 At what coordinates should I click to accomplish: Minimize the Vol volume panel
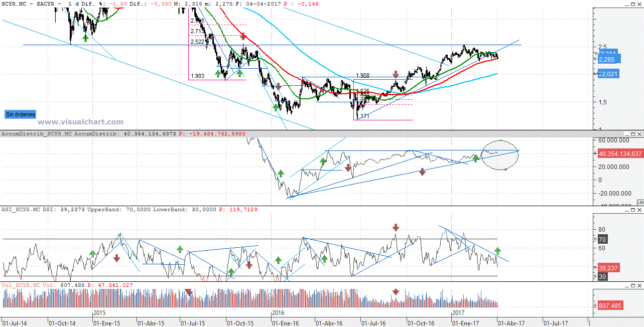626,285
